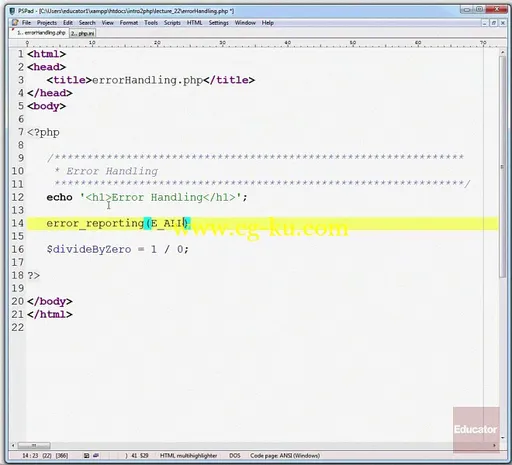
Task: Switch to the errorHandling.php tab
Action: pos(41,33)
